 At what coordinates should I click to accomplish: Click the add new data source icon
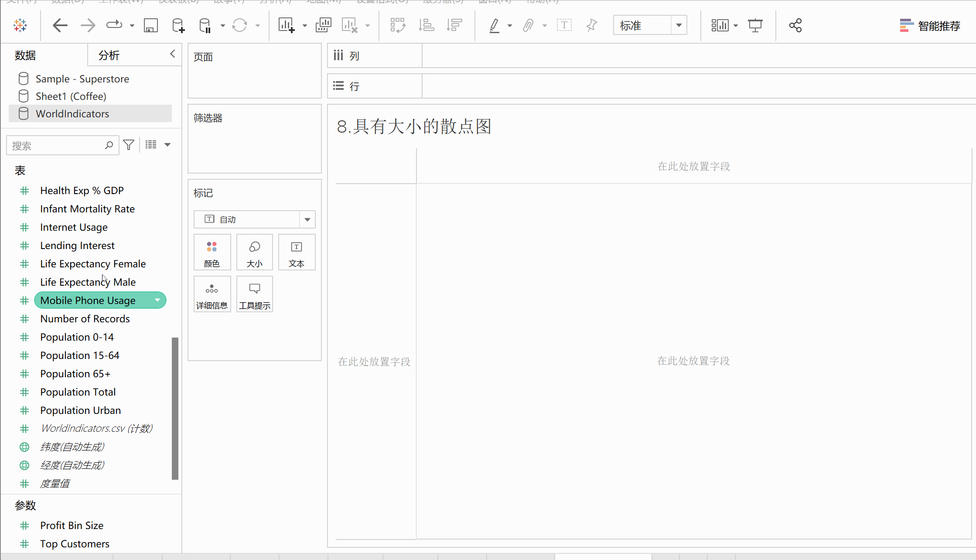point(178,25)
